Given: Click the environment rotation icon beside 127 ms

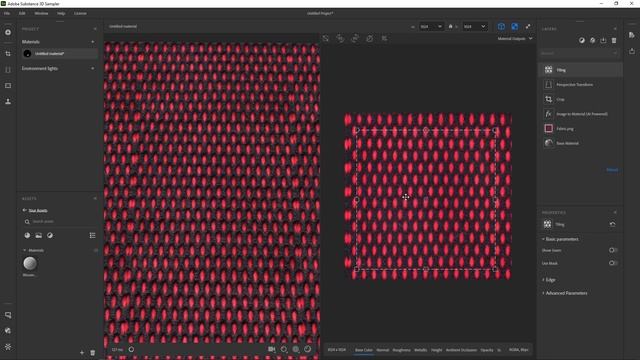Looking at the screenshot, I should point(131,349).
